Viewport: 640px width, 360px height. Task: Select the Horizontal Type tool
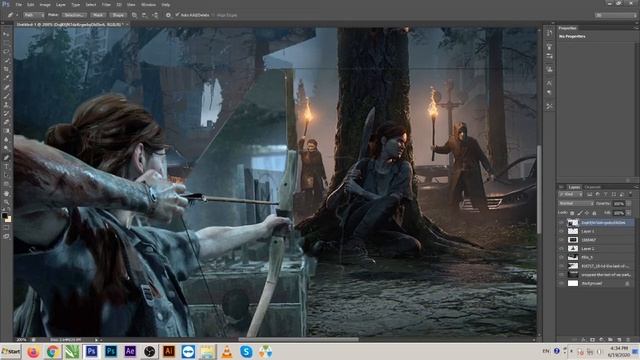pos(6,167)
